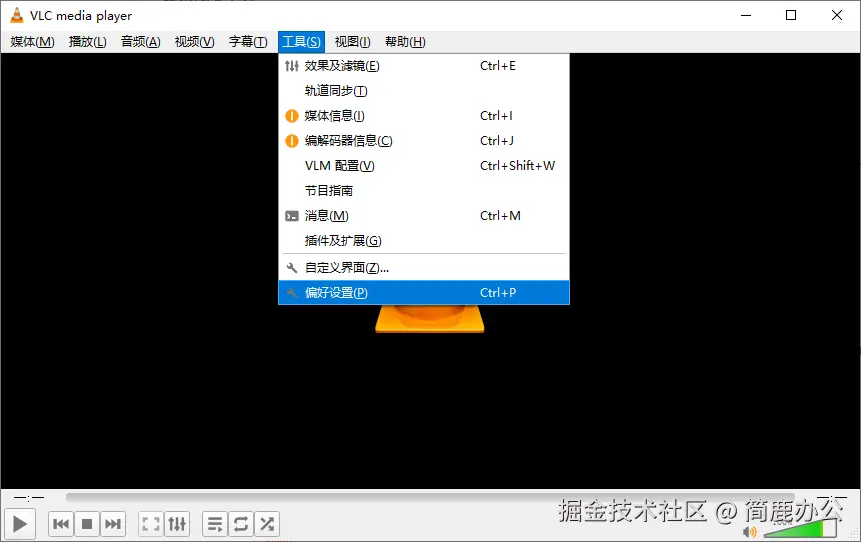Close the 工具(S) menu
Image resolution: width=861 pixels, height=542 pixels.
tap(301, 42)
